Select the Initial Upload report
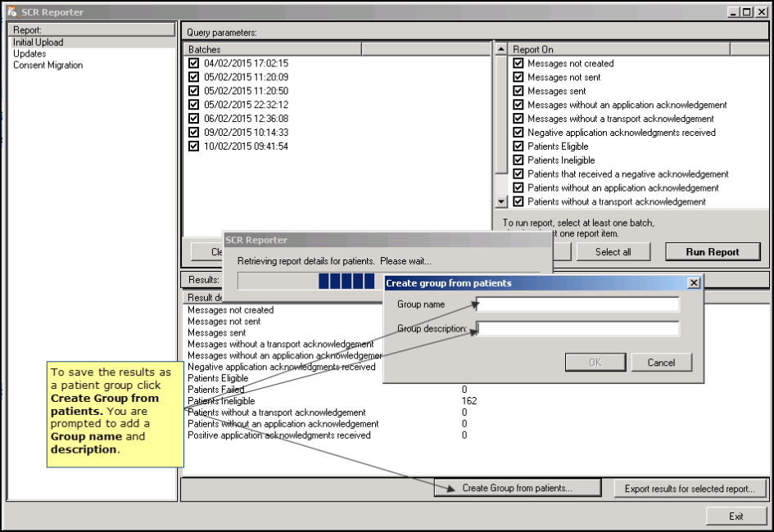This screenshot has width=774, height=532. pyautogui.click(x=38, y=43)
